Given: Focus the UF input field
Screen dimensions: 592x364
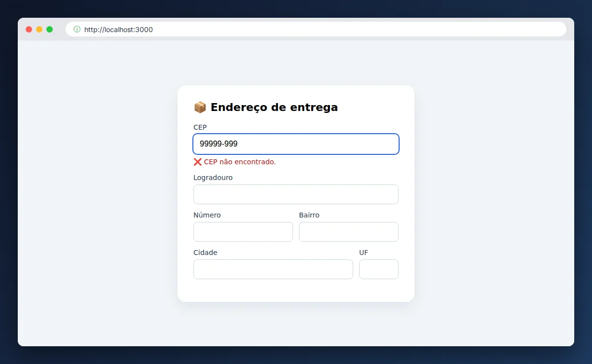Looking at the screenshot, I should coord(379,269).
